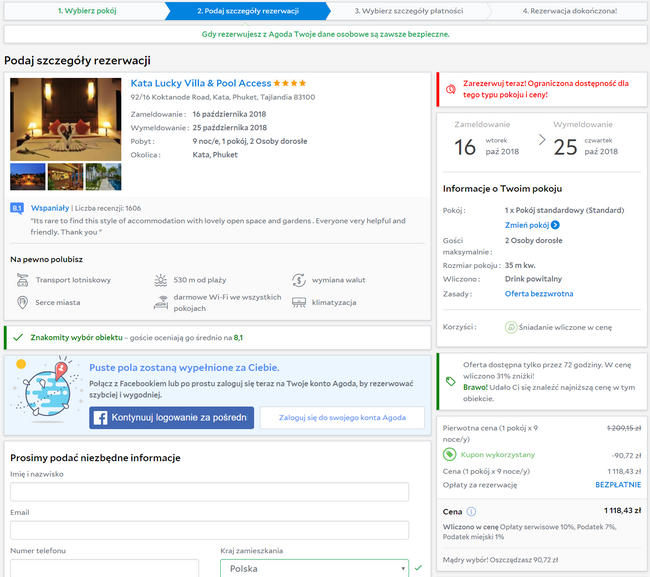Click the 8.1 review score badge
Viewport: 650px width, 577px height.
(x=17, y=208)
